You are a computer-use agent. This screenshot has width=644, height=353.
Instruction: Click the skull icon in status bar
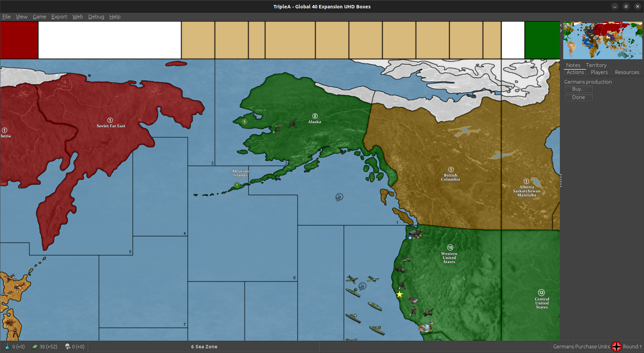pyautogui.click(x=67, y=347)
